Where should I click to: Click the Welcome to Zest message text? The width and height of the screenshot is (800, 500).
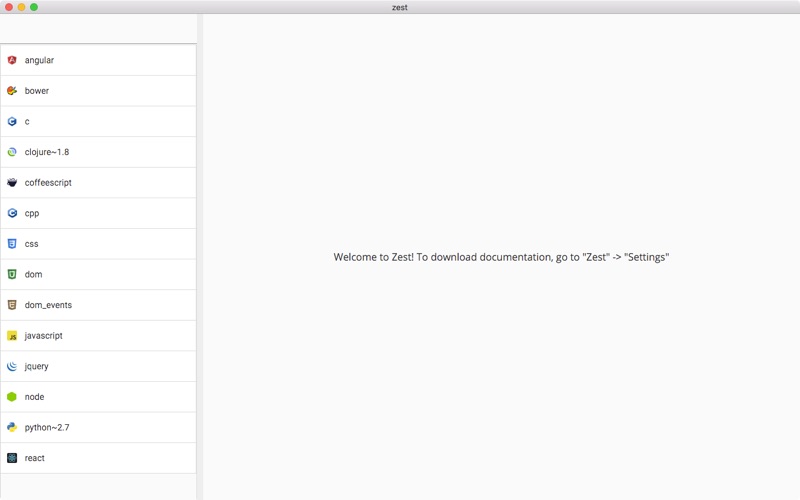[x=501, y=257]
